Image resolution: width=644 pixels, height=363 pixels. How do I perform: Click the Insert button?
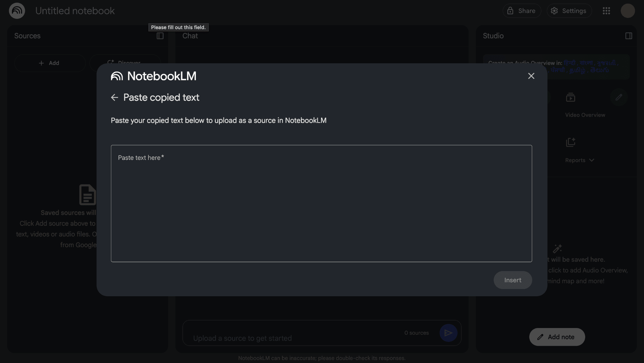pos(512,280)
